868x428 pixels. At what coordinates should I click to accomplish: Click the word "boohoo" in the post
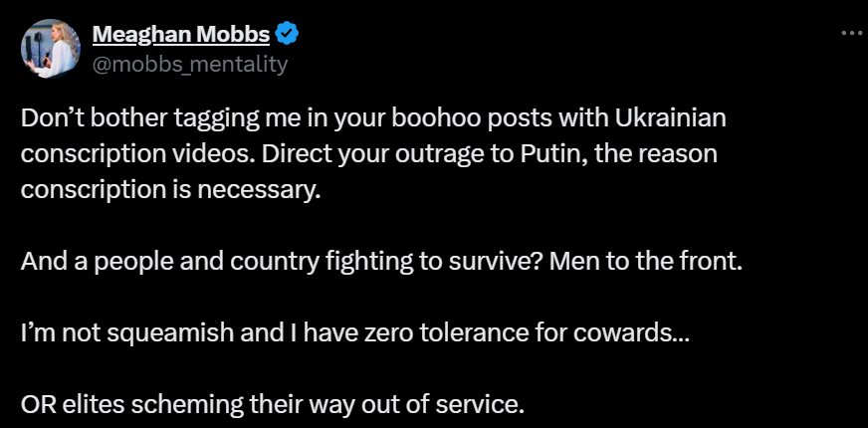coord(432,118)
